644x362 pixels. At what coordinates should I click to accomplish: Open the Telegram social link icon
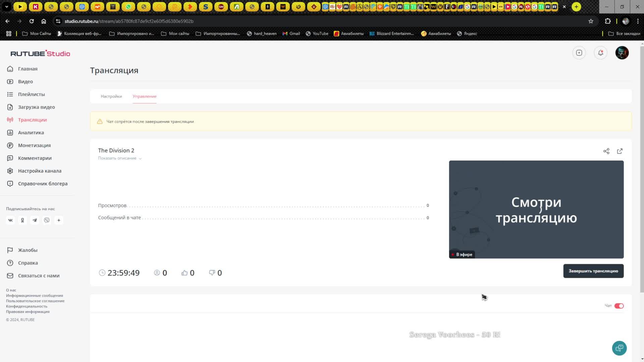point(35,220)
